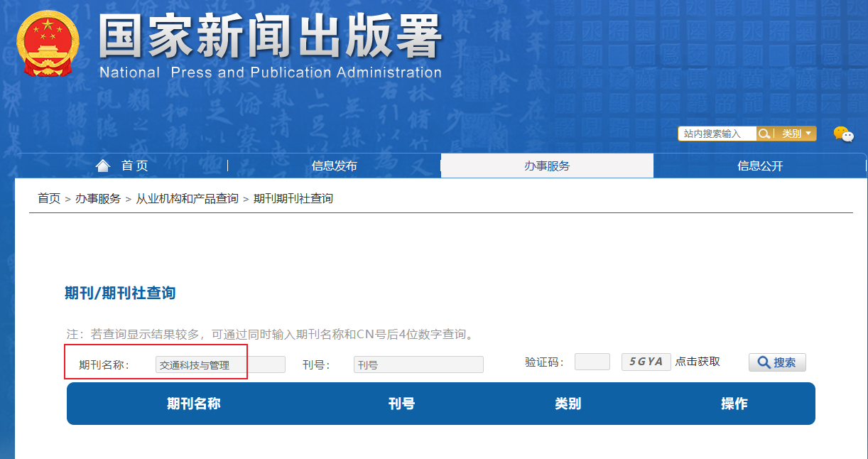Viewport: 868px width, 459px height.
Task: Select the 办事服务 navigation tab
Action: pos(547,166)
